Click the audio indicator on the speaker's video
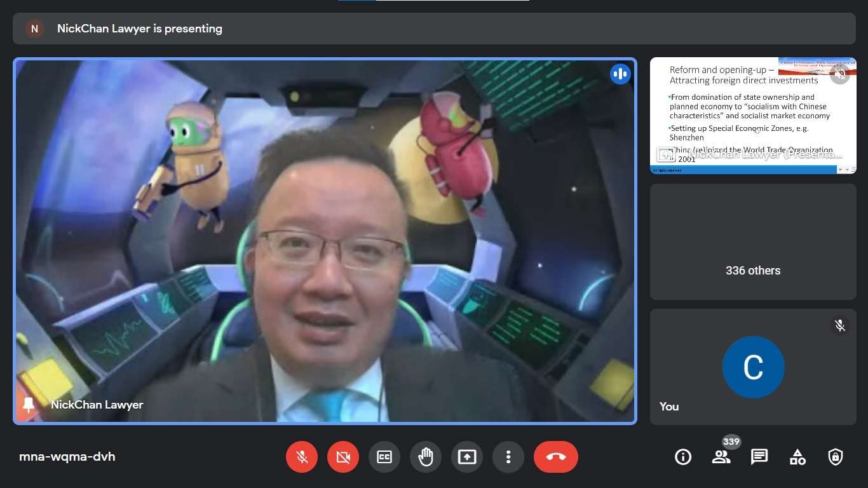This screenshot has height=488, width=868. 620,74
